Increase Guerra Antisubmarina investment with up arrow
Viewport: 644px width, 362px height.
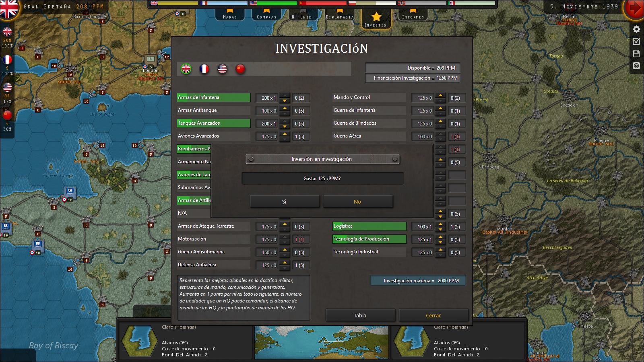[285, 250]
